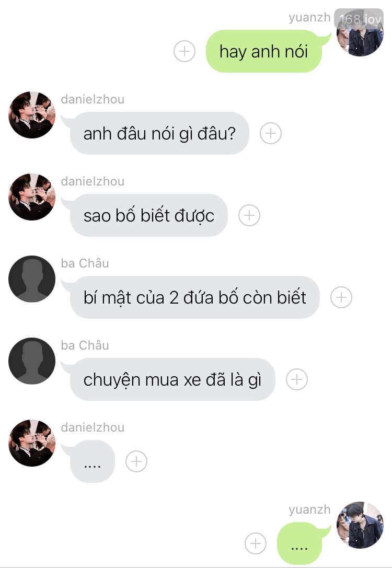Tap plus icon beside 'sao bố biết được'

click(249, 215)
